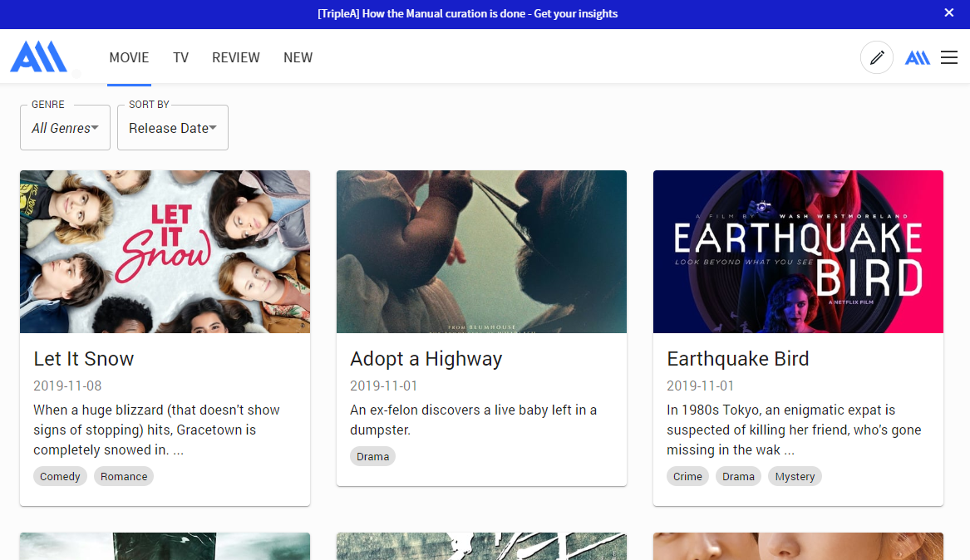
Task: Expand the All Genres dropdown
Action: point(65,128)
